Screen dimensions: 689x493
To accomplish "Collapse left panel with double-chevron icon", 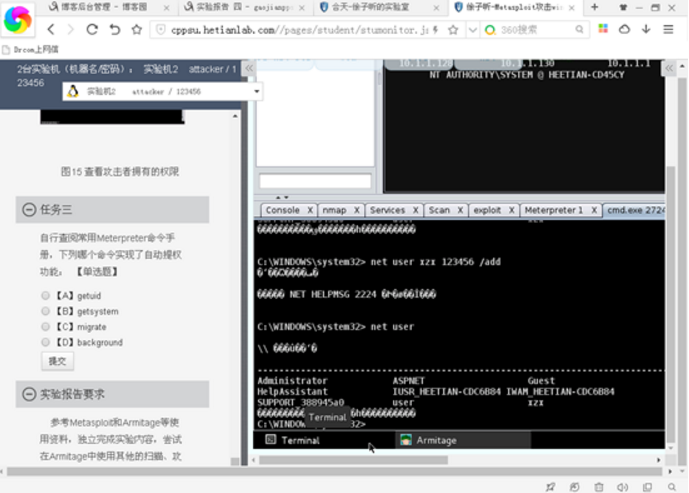I will coord(249,68).
